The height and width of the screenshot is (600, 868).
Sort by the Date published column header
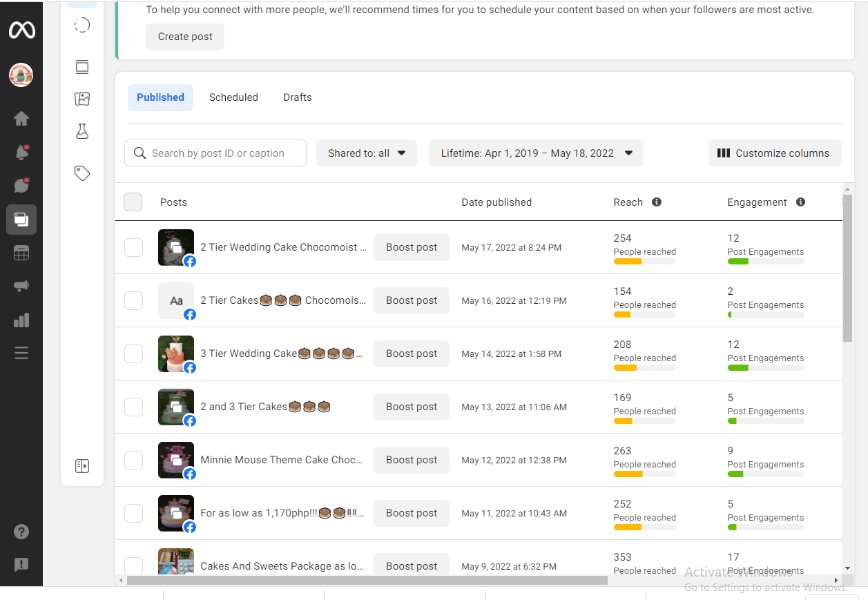point(496,202)
